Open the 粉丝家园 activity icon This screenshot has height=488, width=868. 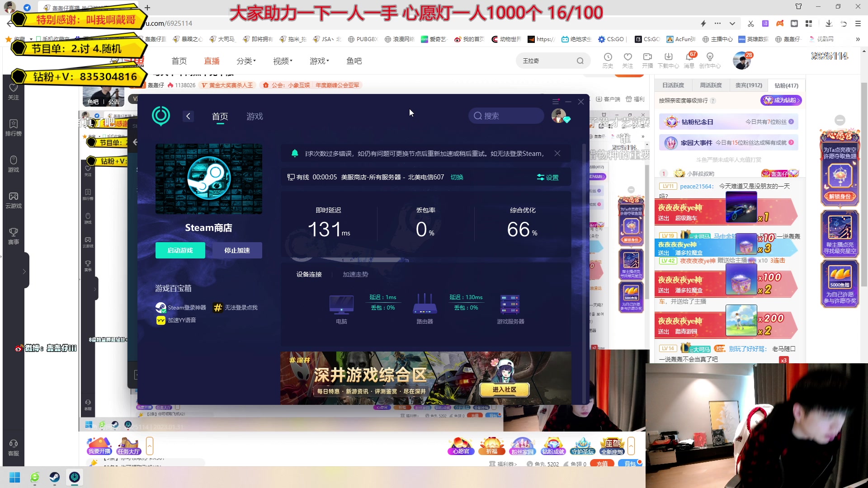522,446
